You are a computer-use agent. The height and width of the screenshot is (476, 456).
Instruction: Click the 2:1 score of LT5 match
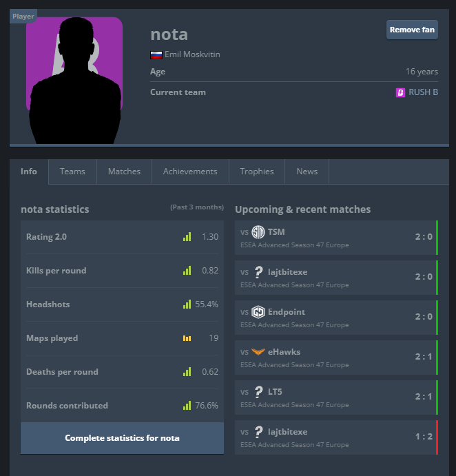(x=424, y=397)
